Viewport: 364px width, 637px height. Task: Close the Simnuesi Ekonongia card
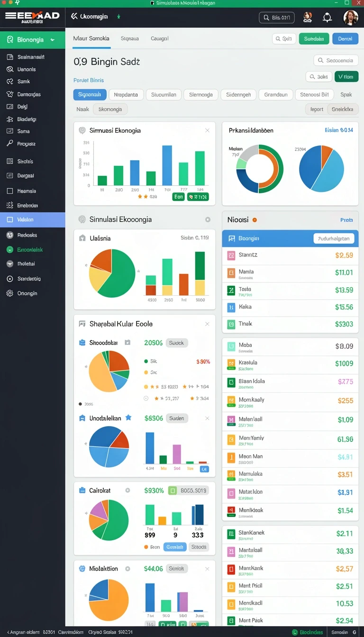pos(207,130)
